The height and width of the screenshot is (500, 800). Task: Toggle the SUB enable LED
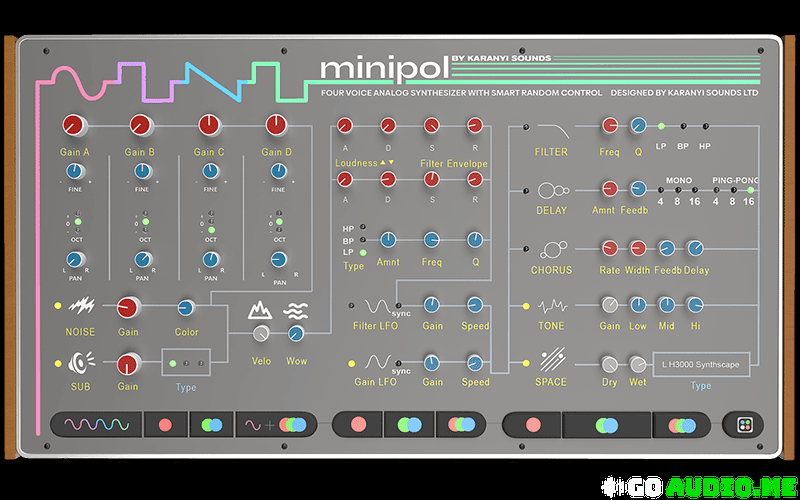pos(58,364)
